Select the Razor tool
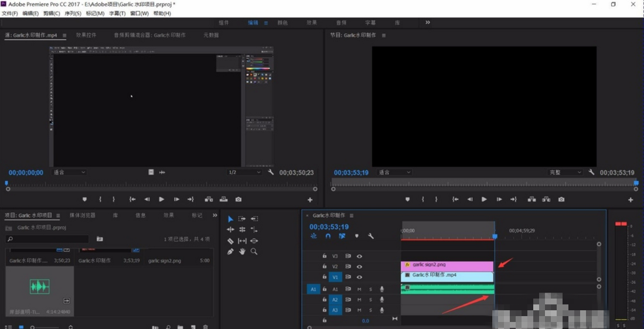The height and width of the screenshot is (329, 644). pos(230,241)
